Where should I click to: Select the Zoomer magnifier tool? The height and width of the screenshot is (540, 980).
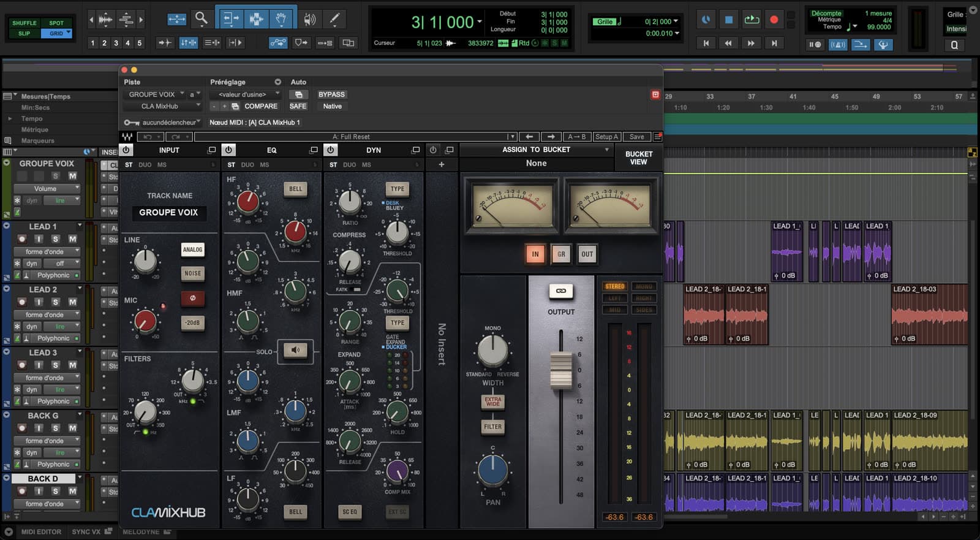[x=201, y=20]
